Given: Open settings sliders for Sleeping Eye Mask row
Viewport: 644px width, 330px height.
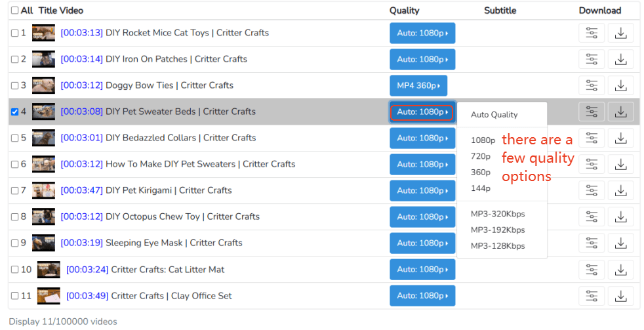Looking at the screenshot, I should point(592,243).
